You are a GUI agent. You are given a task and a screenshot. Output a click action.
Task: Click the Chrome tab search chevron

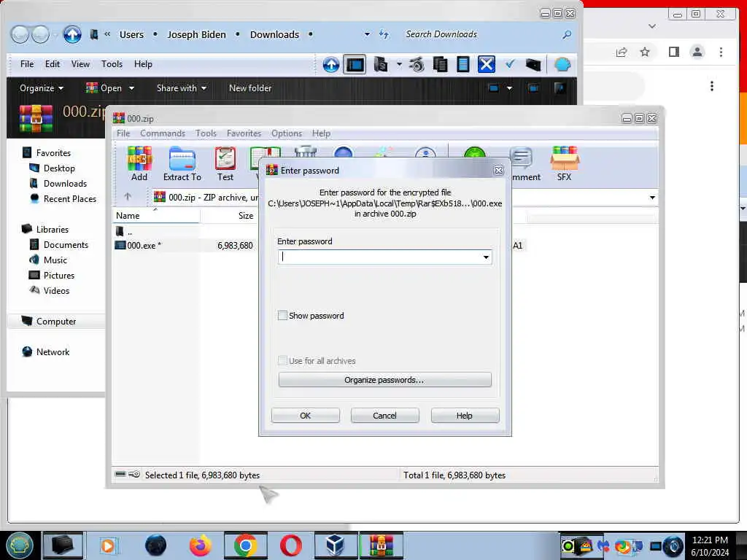click(x=652, y=26)
